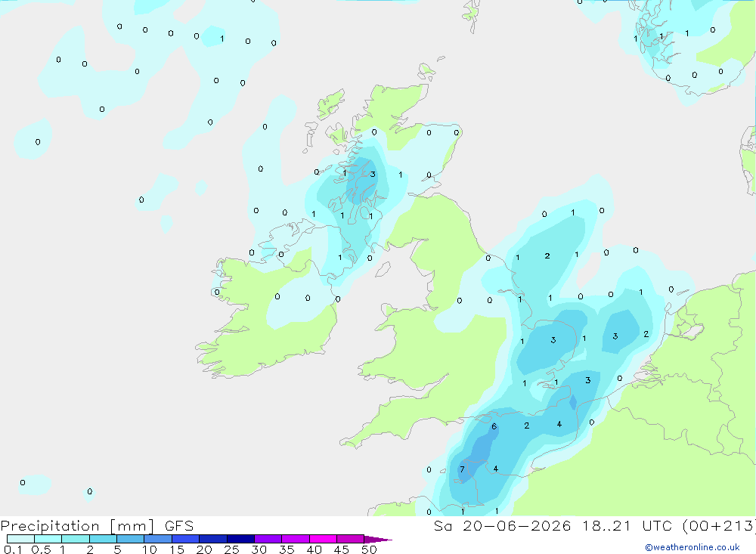Click the "0.5" legend scale label

[41, 549]
